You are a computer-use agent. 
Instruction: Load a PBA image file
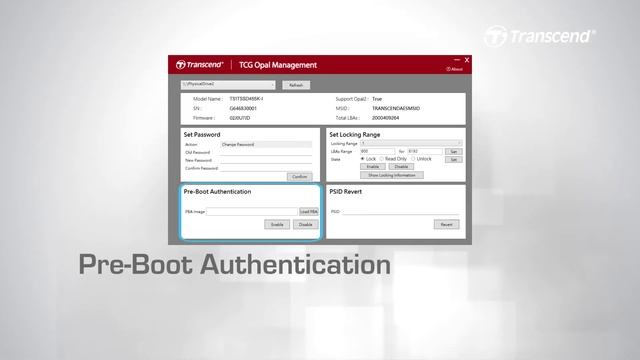309,211
